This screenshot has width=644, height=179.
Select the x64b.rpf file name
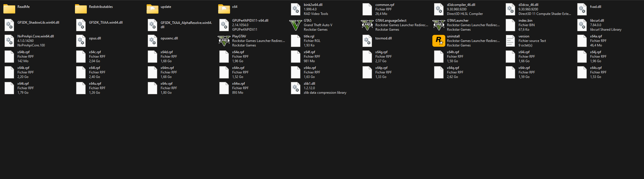click(x=23, y=52)
